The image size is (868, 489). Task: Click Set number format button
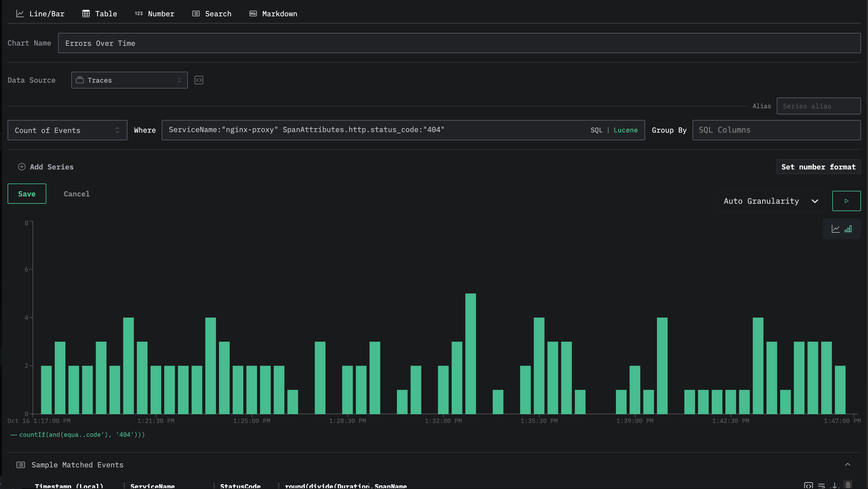tap(818, 167)
